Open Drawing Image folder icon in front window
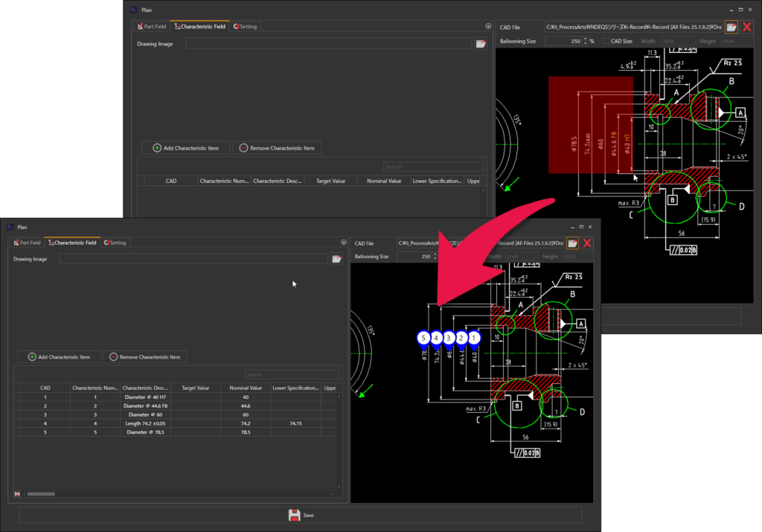The image size is (762, 532). click(x=336, y=259)
